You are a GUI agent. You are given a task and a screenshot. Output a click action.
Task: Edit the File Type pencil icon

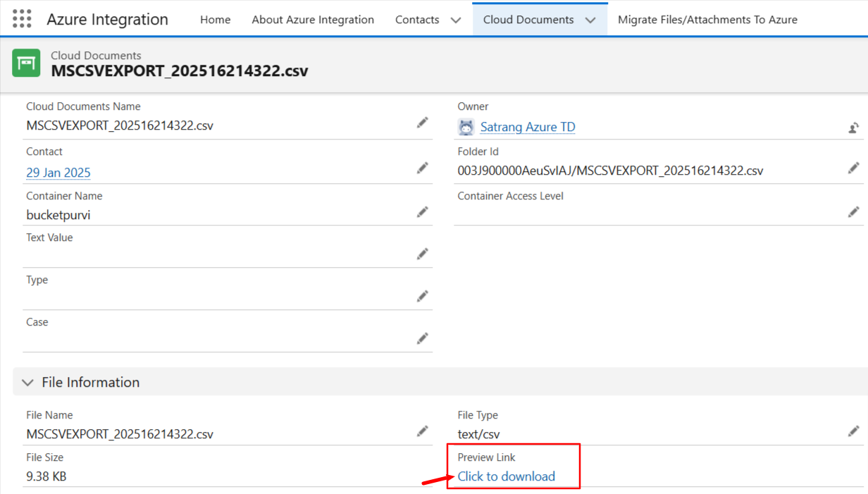(x=853, y=431)
